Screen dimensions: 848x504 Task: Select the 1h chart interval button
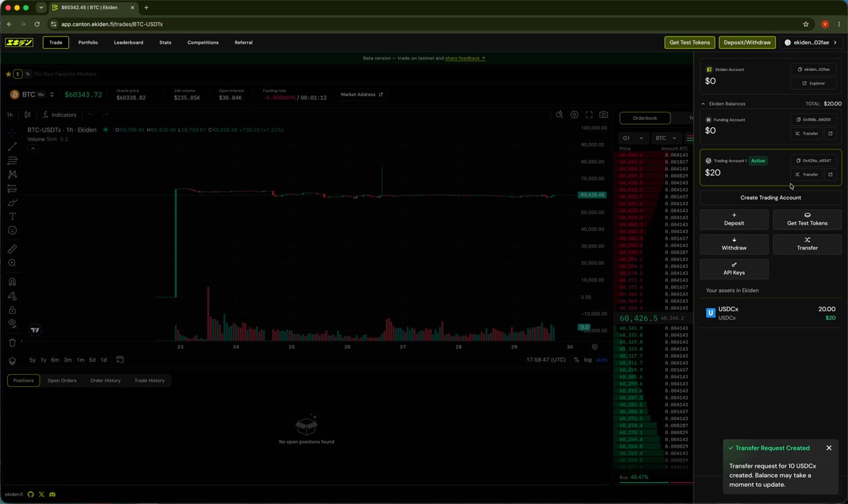tap(10, 115)
